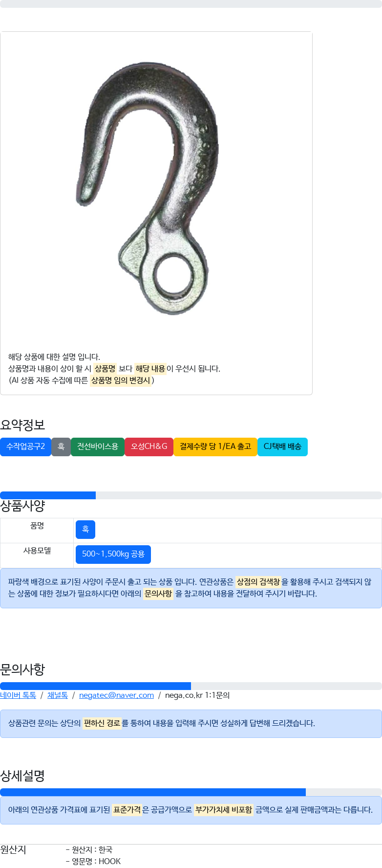The width and height of the screenshot is (382, 868).
Task: Click the progress bar under 상세설명 heading
Action: [x=191, y=792]
